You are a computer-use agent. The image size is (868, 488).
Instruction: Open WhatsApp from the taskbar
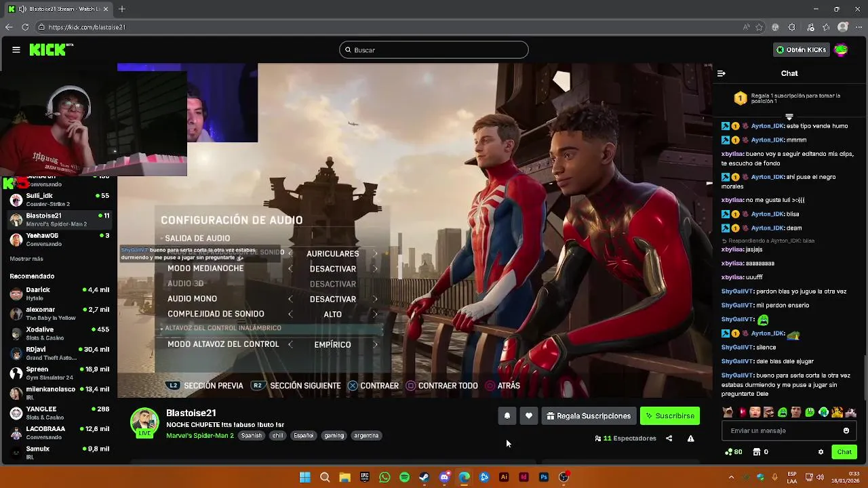tap(384, 477)
